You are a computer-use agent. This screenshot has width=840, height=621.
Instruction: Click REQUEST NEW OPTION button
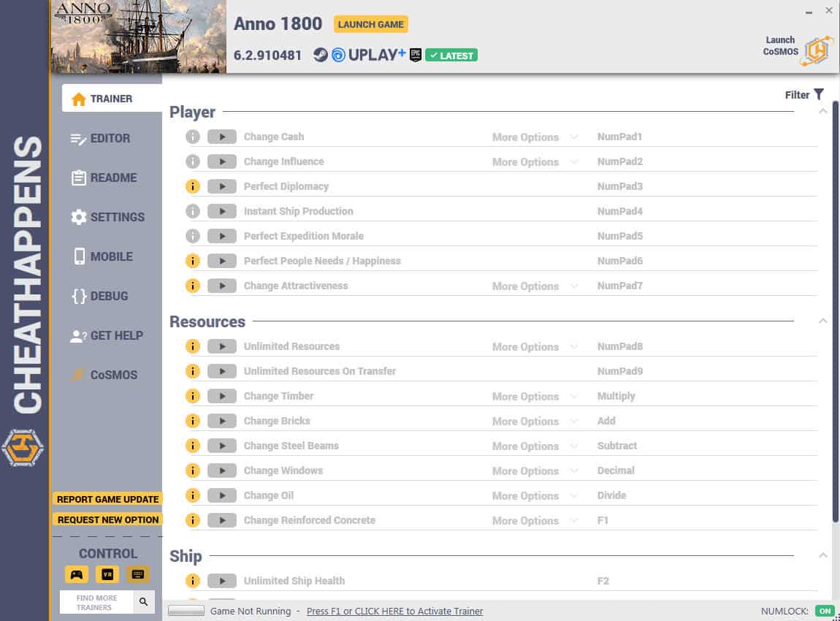point(107,519)
